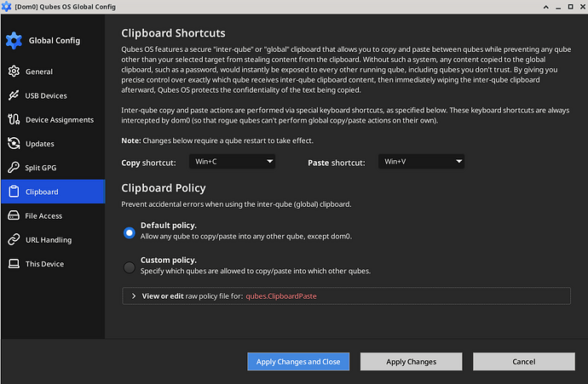Open the This Device section
Image resolution: width=588 pixels, height=384 pixels.
click(53, 264)
